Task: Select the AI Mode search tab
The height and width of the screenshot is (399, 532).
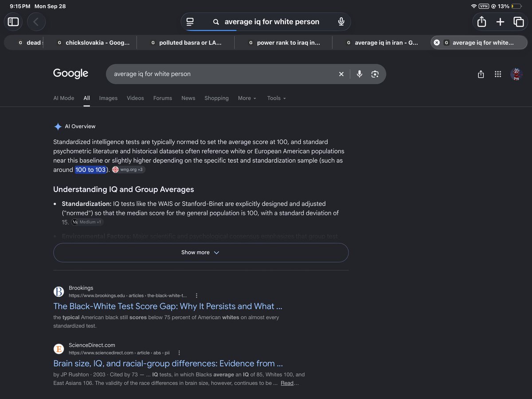Action: [x=64, y=98]
